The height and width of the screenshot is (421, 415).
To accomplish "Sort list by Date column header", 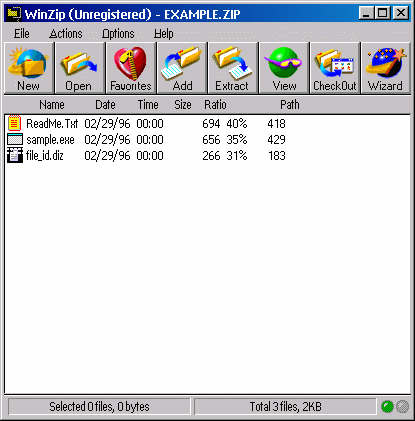I will point(105,105).
